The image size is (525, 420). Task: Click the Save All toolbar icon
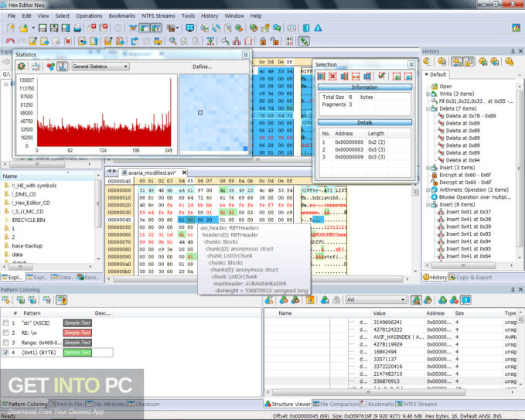coord(54,28)
